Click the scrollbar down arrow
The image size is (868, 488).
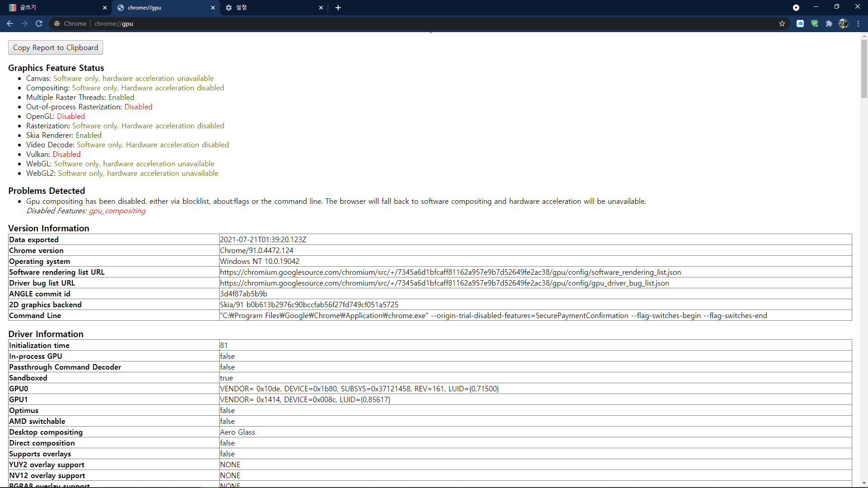864,483
